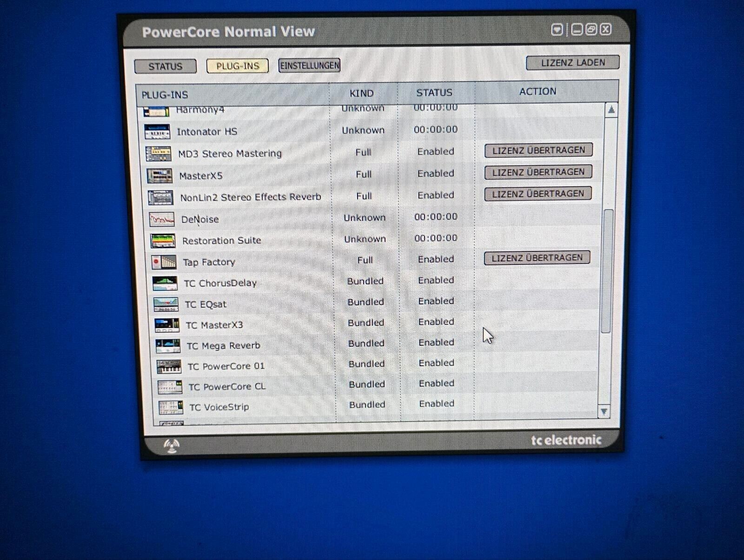The height and width of the screenshot is (560, 744).
Task: Click the TC ChorusDelay icon
Action: (x=165, y=283)
